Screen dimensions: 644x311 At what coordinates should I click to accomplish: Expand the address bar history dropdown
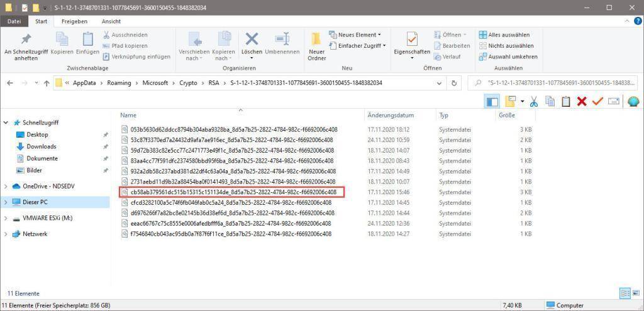pos(439,83)
